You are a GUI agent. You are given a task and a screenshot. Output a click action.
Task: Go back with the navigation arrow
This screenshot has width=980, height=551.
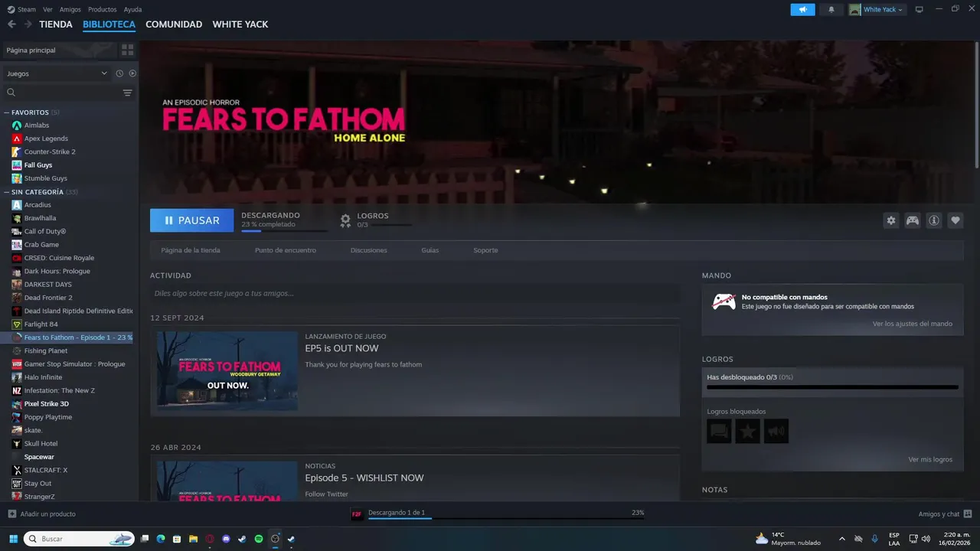click(11, 24)
